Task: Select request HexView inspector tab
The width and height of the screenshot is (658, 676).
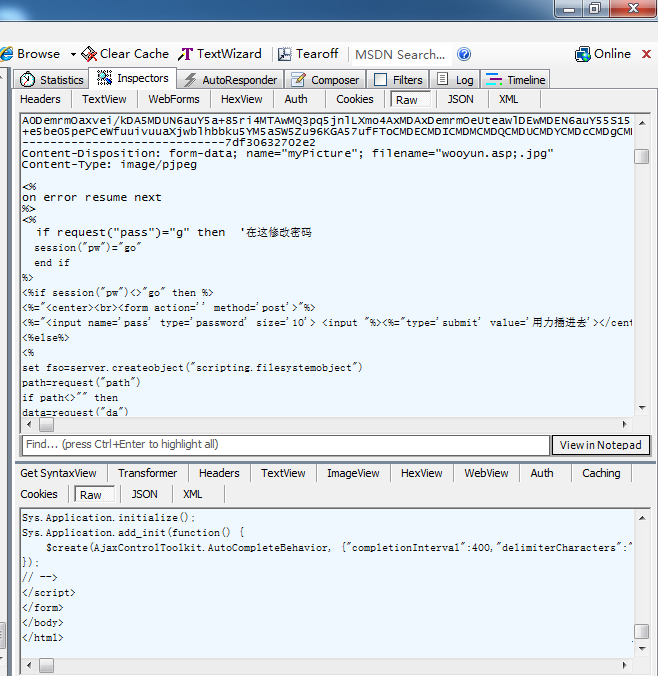Action: pos(241,99)
